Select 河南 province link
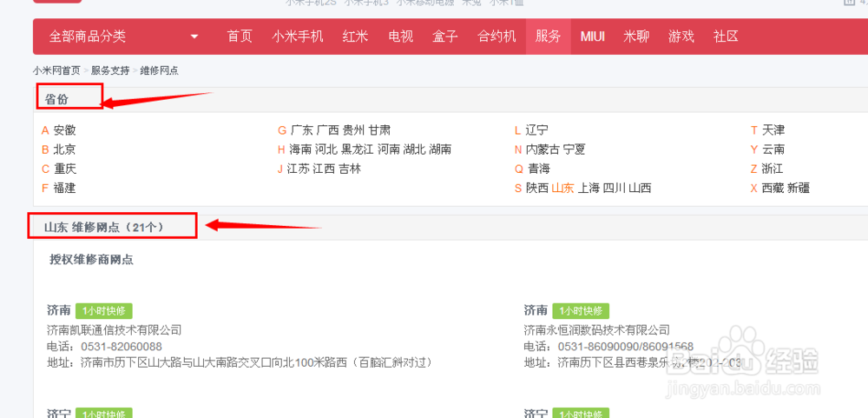The width and height of the screenshot is (868, 418). 389,149
